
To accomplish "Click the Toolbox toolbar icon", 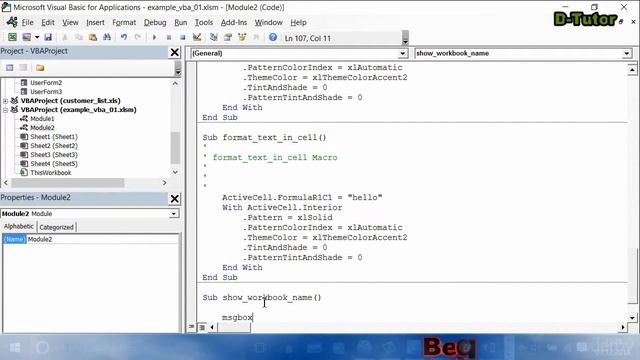I will tap(256, 38).
